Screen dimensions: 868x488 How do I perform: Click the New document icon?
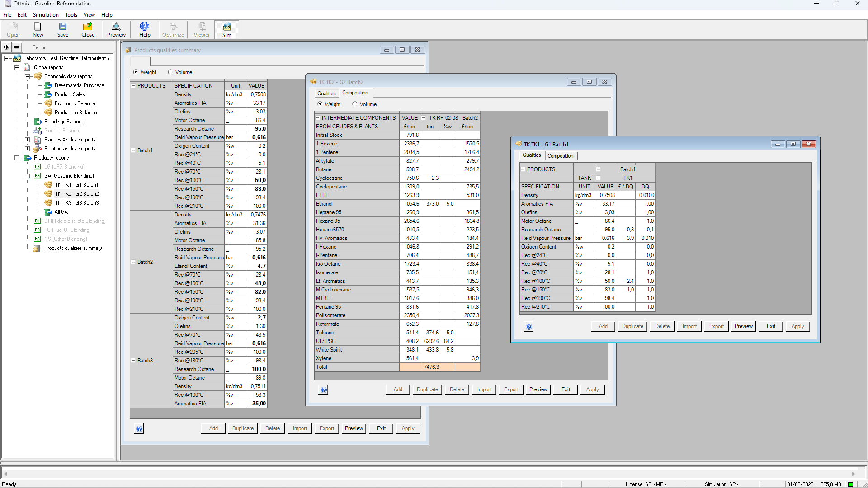click(x=38, y=29)
